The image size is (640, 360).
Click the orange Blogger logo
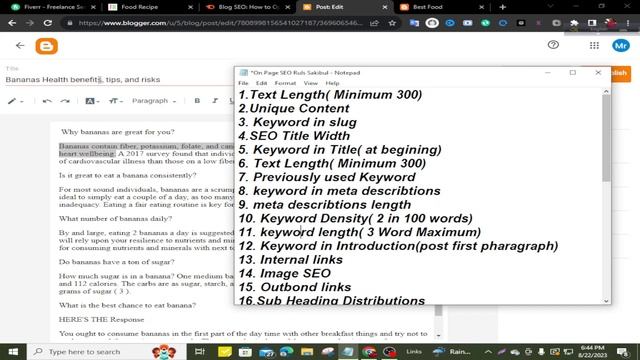pos(47,46)
